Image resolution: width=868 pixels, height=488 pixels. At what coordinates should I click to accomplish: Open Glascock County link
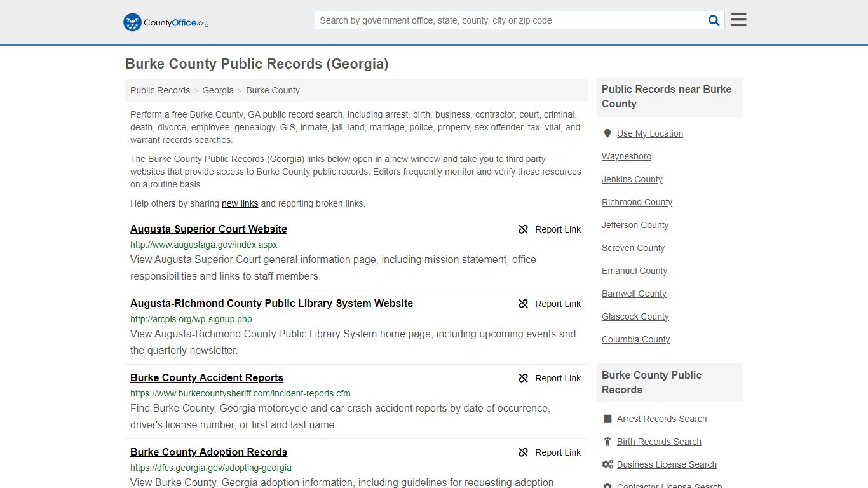635,316
